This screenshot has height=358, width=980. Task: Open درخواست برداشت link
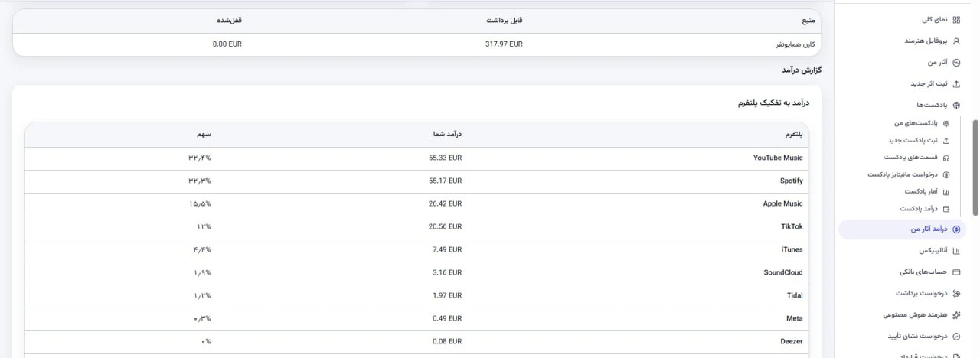click(x=922, y=293)
